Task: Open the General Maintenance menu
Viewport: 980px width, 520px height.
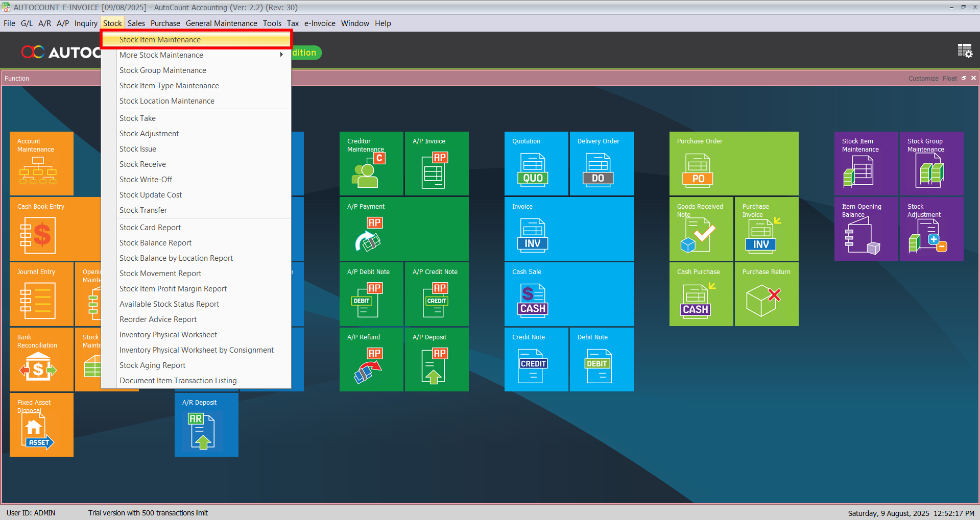Action: (x=221, y=23)
